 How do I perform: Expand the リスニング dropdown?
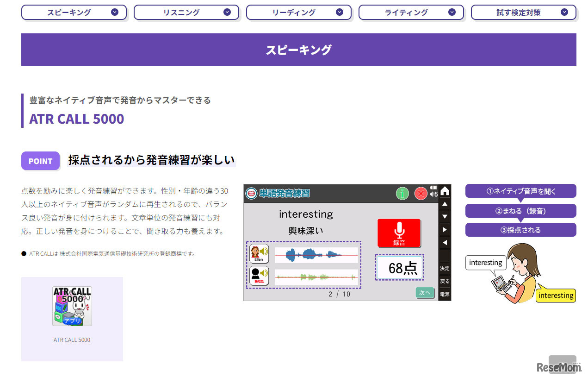[186, 13]
